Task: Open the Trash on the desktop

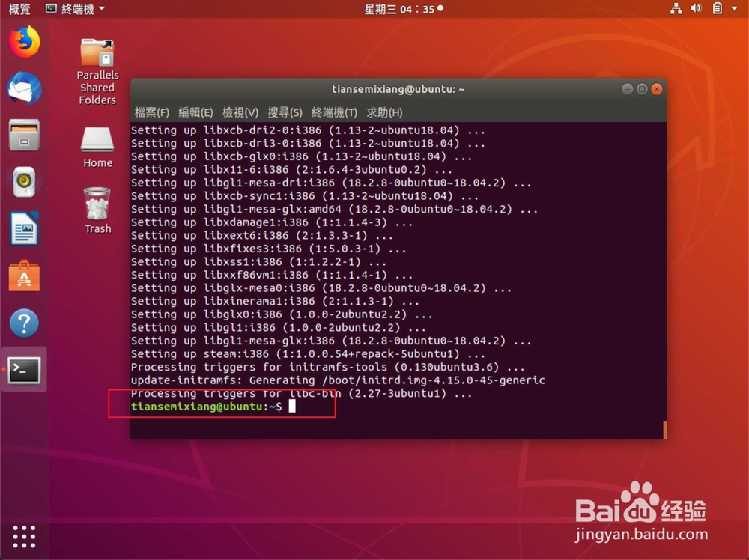Action: pyautogui.click(x=97, y=202)
